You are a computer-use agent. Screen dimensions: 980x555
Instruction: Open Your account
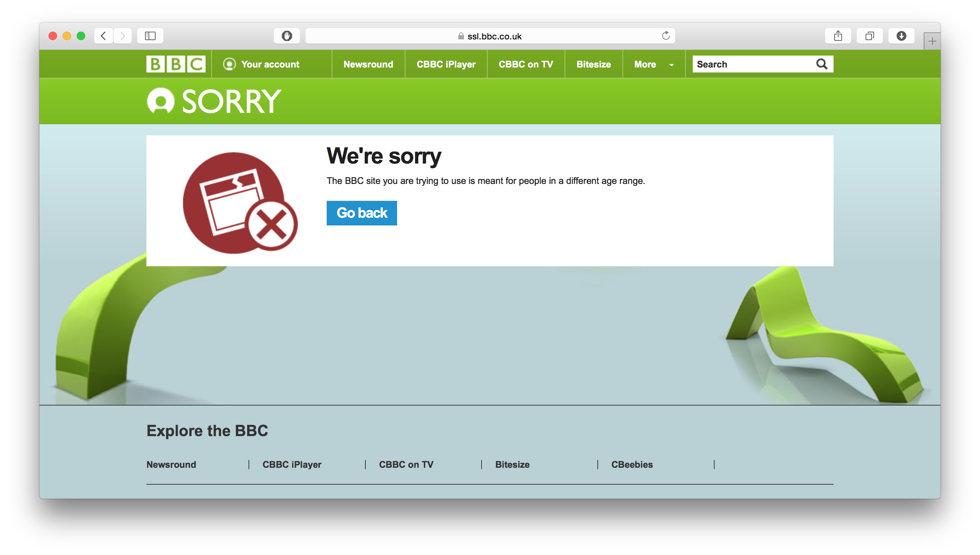(x=261, y=64)
